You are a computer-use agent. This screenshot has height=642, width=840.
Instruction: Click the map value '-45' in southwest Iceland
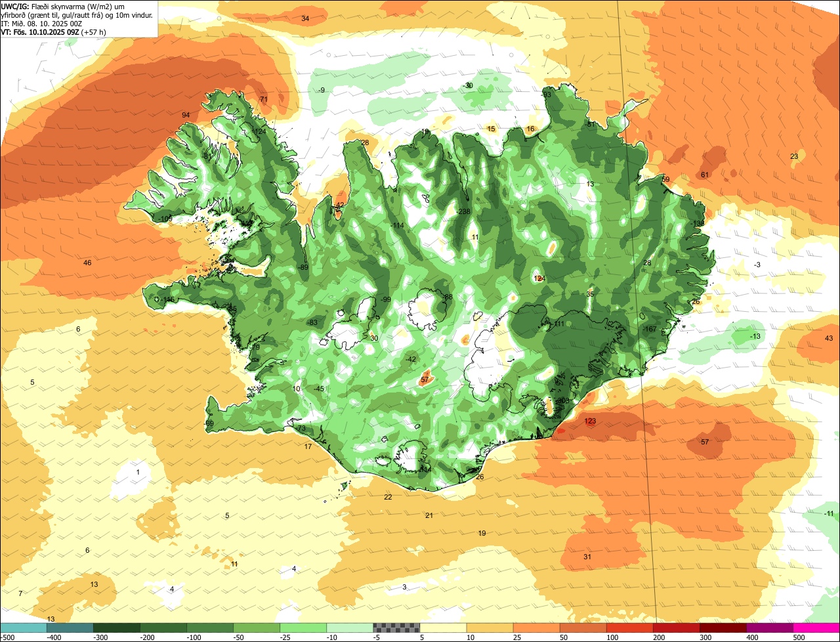coord(319,389)
